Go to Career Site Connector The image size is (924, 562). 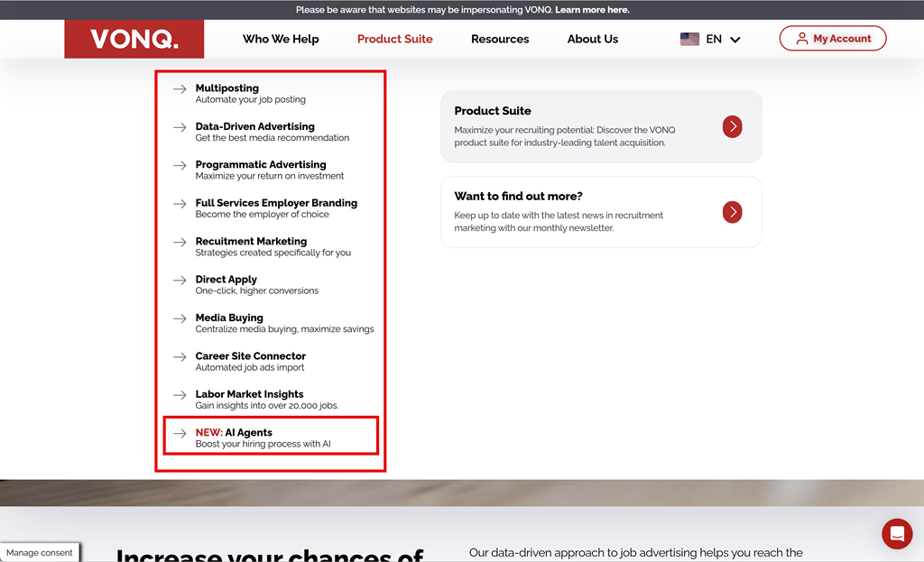[x=251, y=355]
